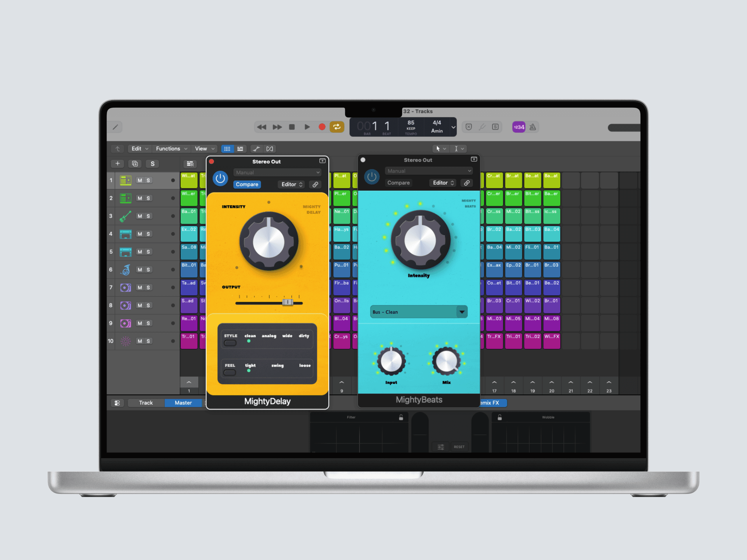Toggle the yellow Cycle loop button
Image resolution: width=747 pixels, height=560 pixels.
pos(337,127)
